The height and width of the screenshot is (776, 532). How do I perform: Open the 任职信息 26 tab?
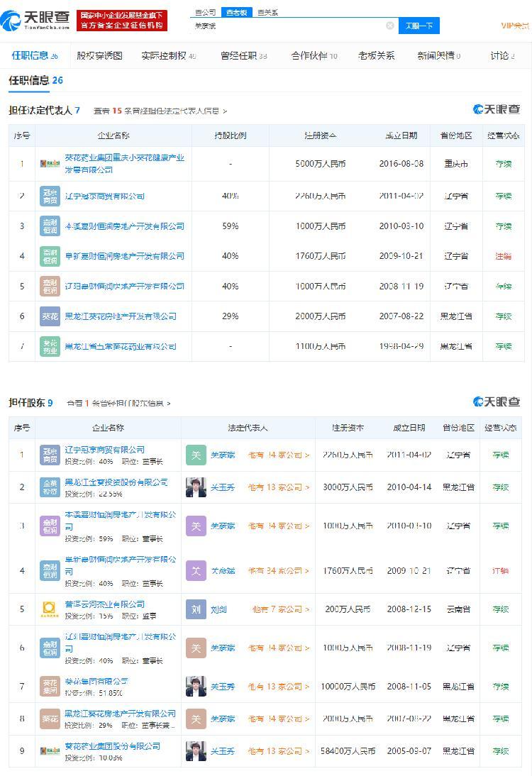tap(35, 55)
